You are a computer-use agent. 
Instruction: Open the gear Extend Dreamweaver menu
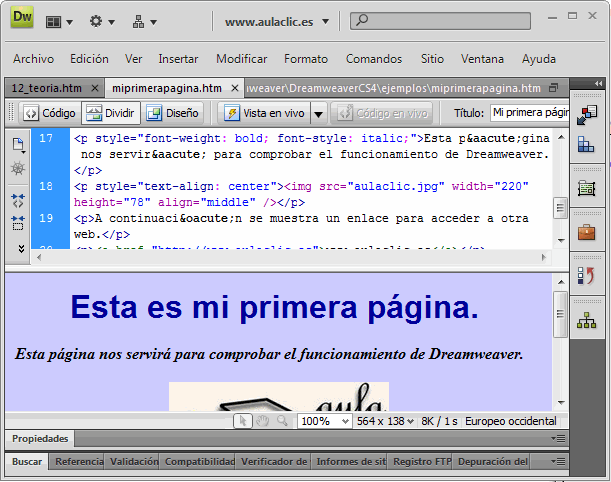point(102,21)
